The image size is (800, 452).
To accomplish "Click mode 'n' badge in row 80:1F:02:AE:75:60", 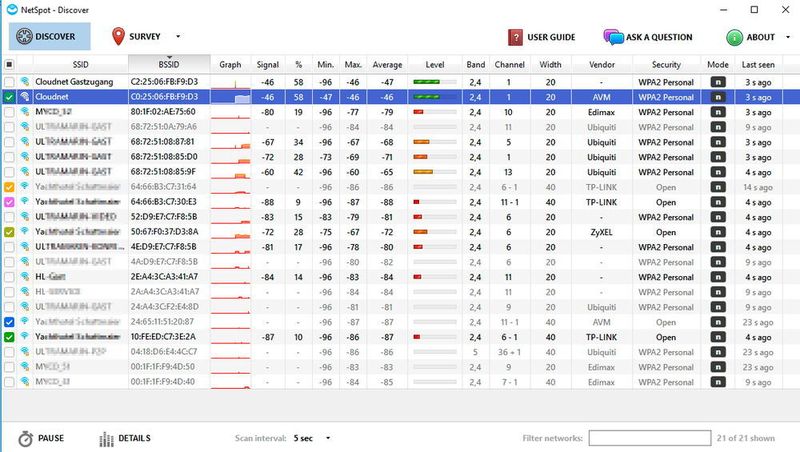I will [x=718, y=112].
